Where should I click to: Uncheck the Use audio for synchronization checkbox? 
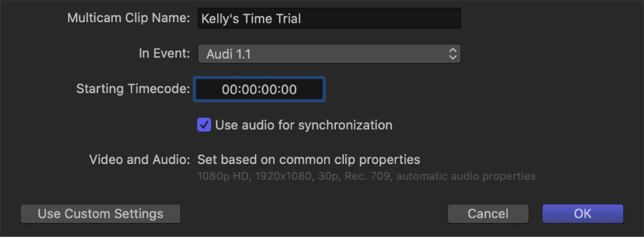tap(204, 125)
